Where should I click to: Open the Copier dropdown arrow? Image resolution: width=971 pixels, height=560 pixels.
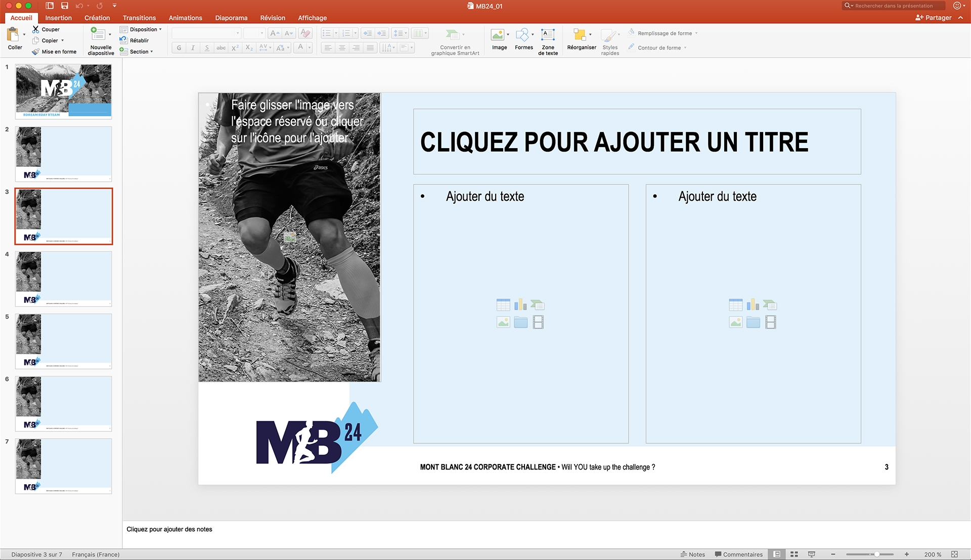pos(63,40)
